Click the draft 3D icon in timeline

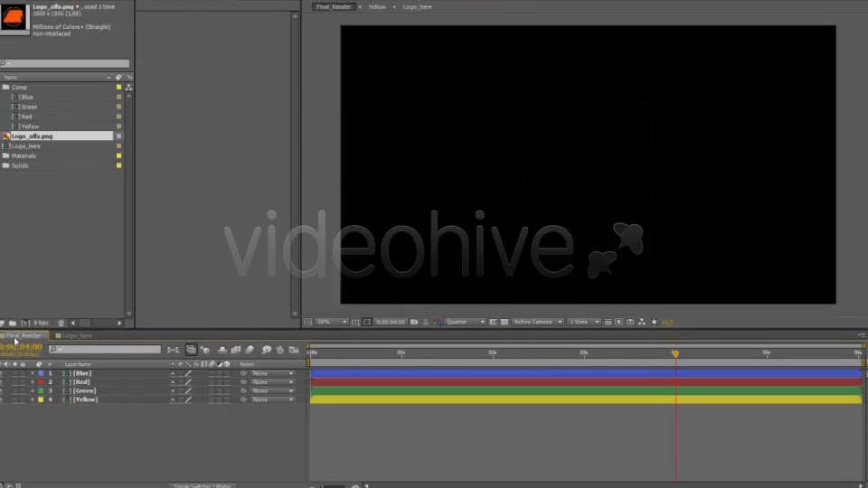tap(205, 350)
